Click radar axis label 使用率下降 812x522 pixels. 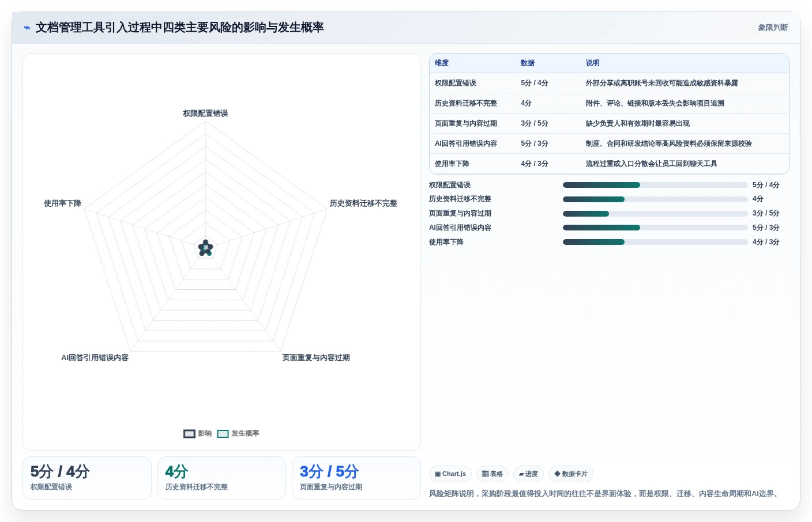(x=62, y=203)
